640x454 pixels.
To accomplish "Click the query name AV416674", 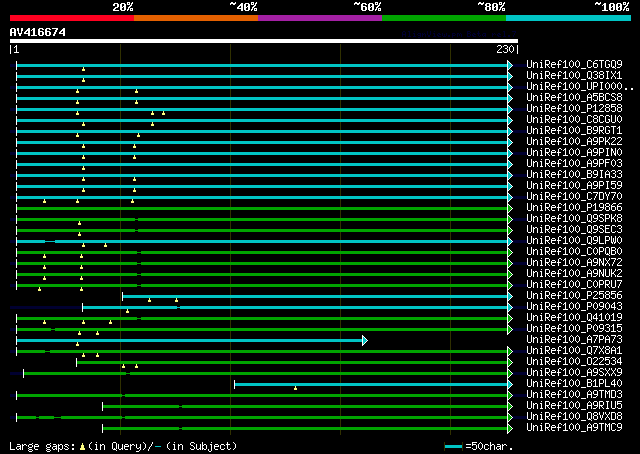I will [x=38, y=32].
